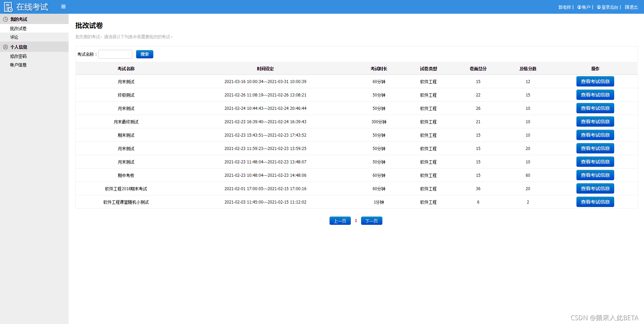View exam info for 2021-03-16 月末测试
644x324 pixels.
595,81
